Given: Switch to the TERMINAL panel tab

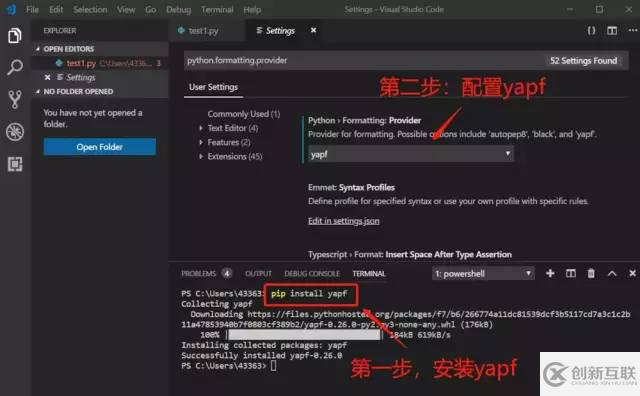Looking at the screenshot, I should point(369,274).
